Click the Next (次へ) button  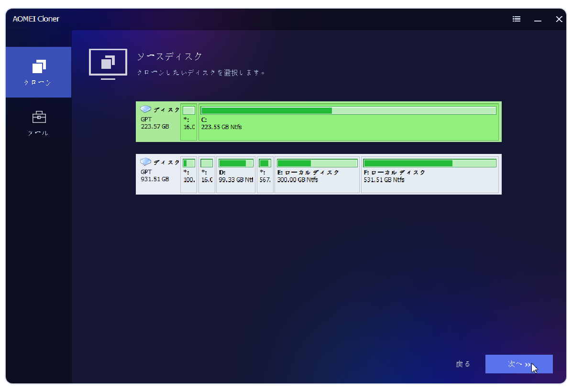coord(518,364)
